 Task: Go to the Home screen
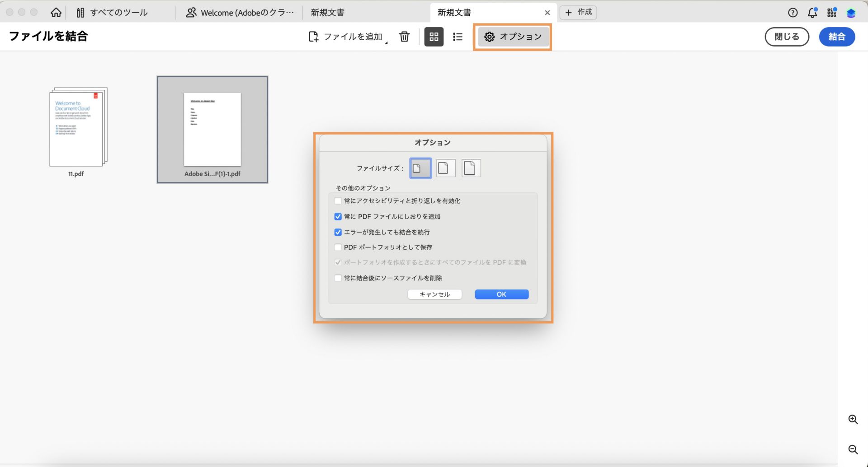coord(56,12)
